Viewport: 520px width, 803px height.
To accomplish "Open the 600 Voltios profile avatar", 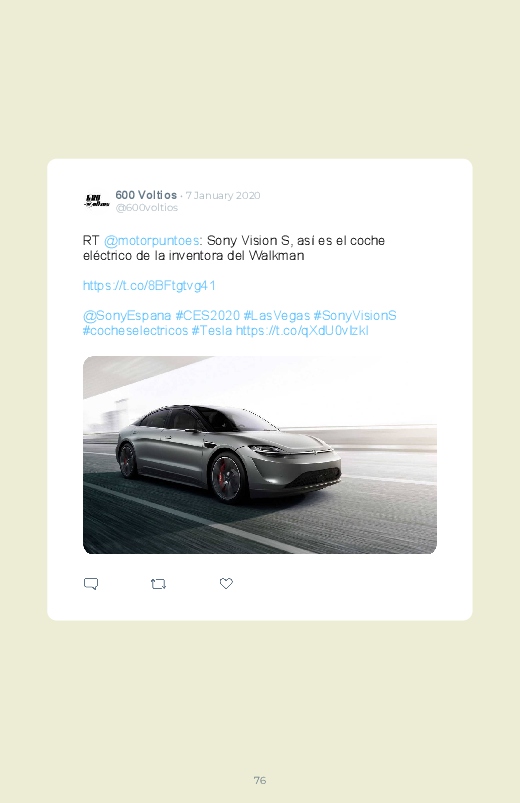I will click(x=96, y=201).
